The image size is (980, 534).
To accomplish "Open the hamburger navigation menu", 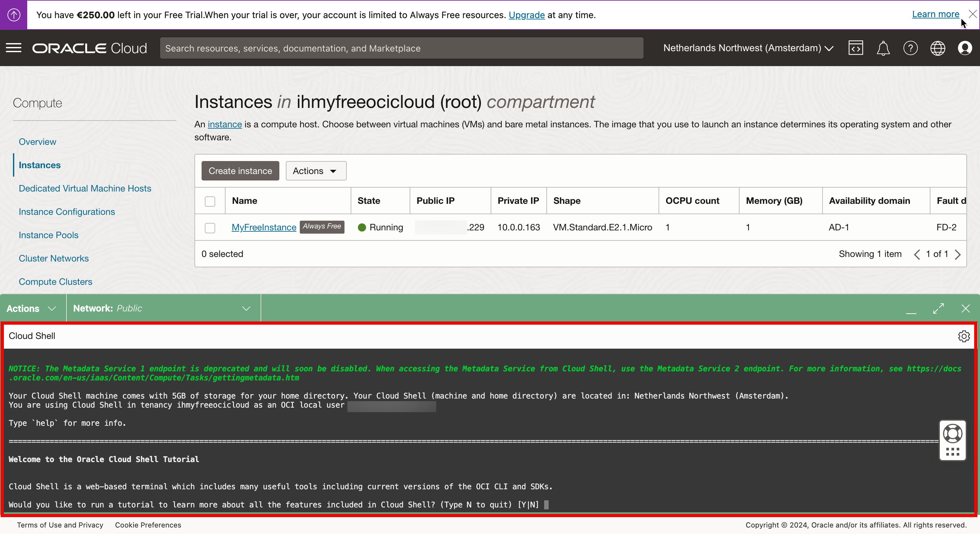I will (x=14, y=48).
